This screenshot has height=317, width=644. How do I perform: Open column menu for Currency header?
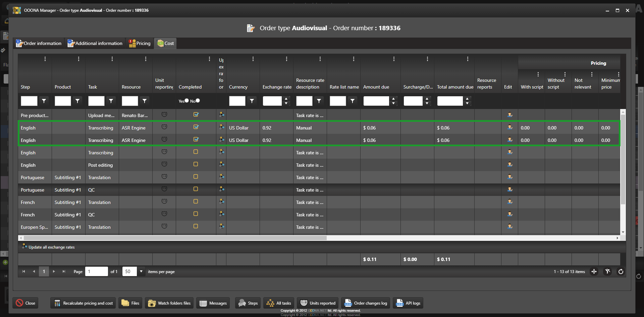(x=253, y=59)
